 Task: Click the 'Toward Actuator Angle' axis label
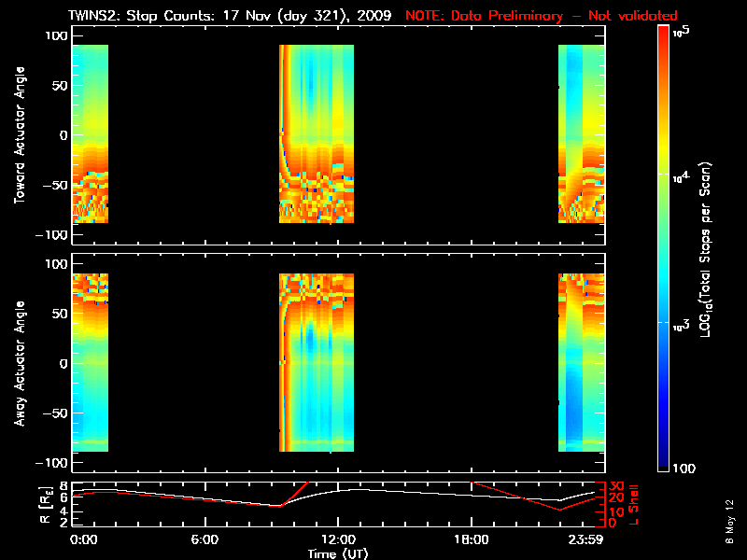20,135
